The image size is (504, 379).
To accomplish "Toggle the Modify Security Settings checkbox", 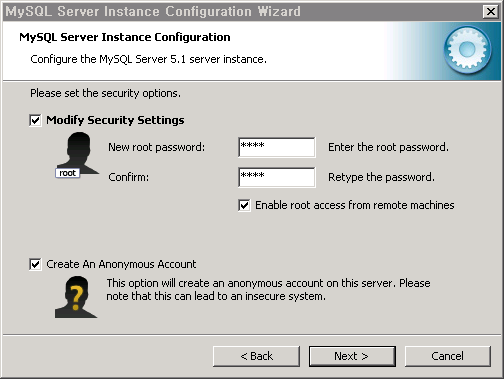I will click(x=35, y=120).
